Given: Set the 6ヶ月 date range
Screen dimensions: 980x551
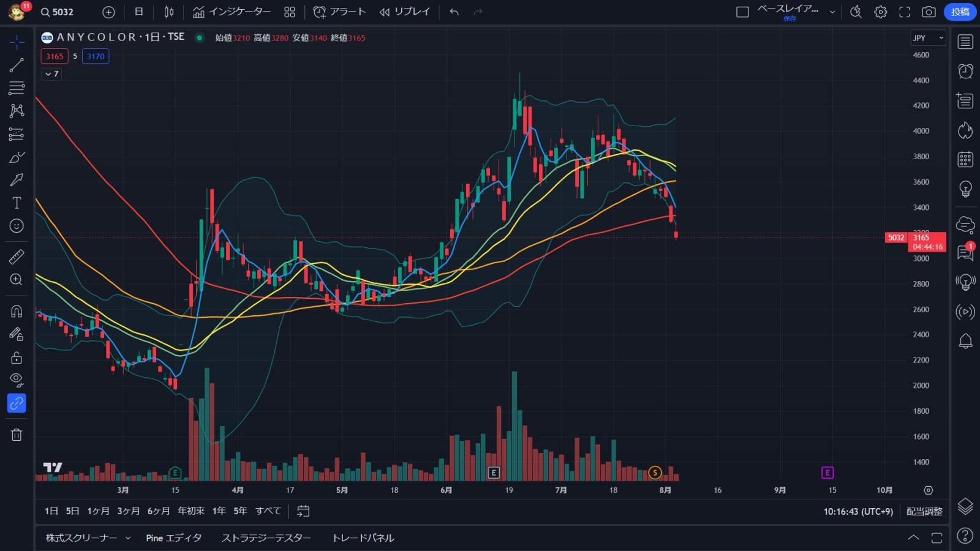Looking at the screenshot, I should coord(159,511).
